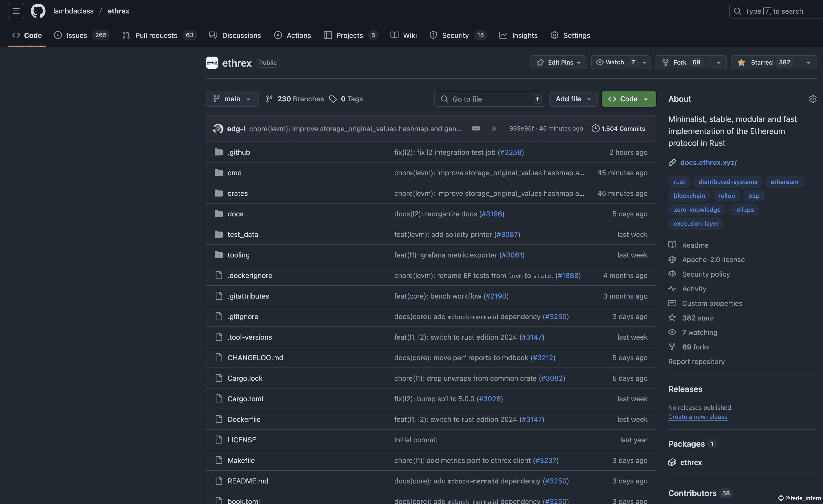Click the star icon next to 382 stars

pos(672,318)
